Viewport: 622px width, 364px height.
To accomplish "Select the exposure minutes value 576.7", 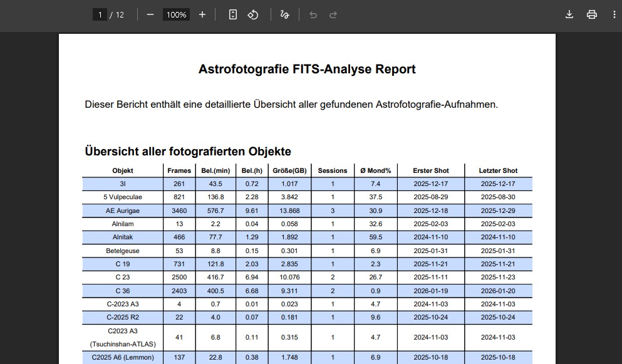I will click(215, 211).
